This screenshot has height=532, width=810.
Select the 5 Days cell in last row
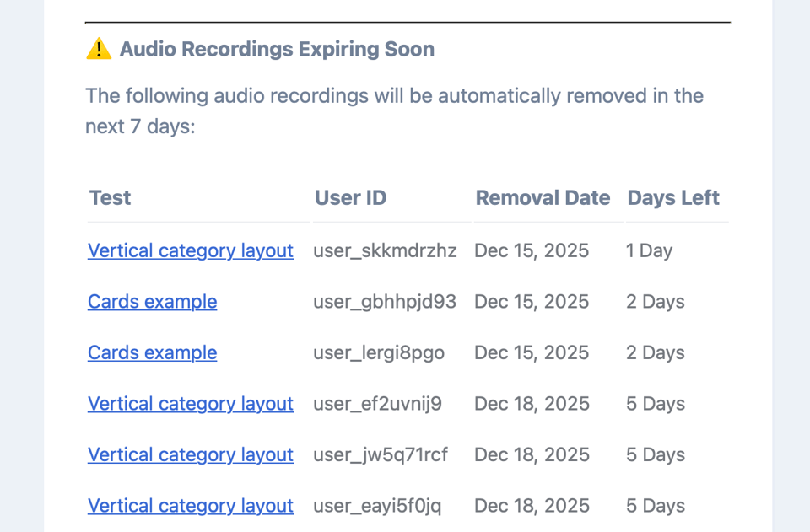tap(655, 506)
